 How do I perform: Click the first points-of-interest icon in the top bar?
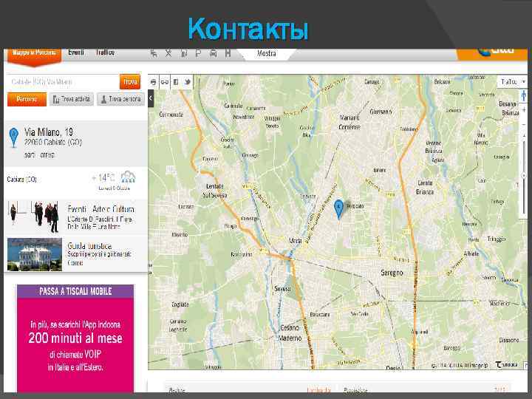point(154,53)
